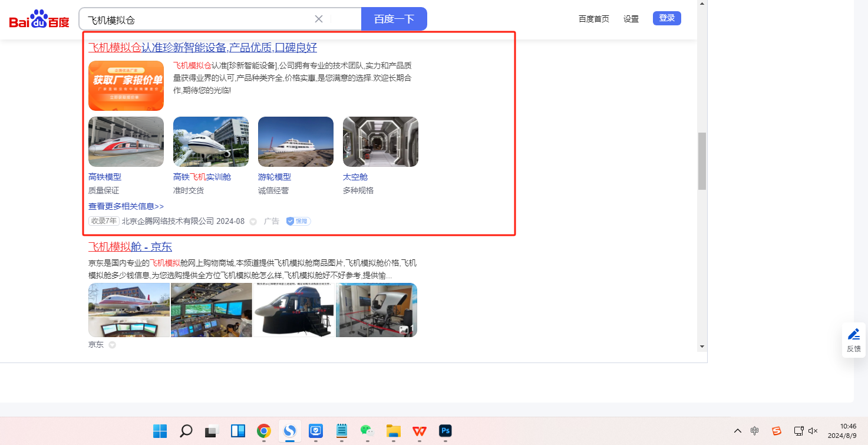Screen dimensions: 868x445
Task: Click 北京企腾网络技术有限公司 source text
Action: click(168, 221)
